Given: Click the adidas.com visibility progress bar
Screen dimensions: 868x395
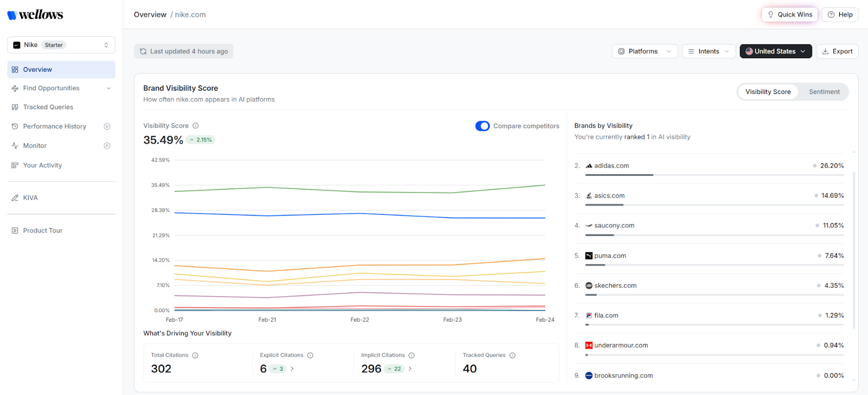Looking at the screenshot, I should (x=714, y=175).
